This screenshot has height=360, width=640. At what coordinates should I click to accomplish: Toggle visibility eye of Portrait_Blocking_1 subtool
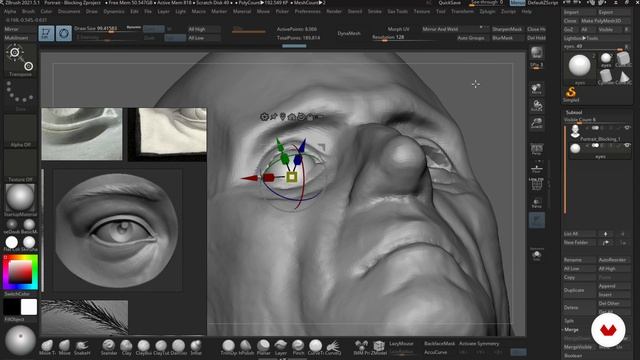coord(627,128)
